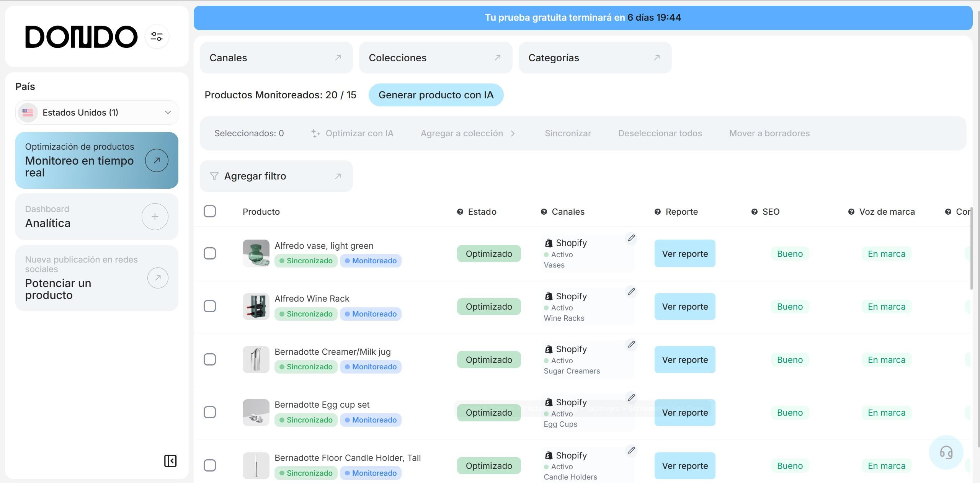
Task: Click the Shopify icon in Alfredo vase row
Action: (x=549, y=243)
